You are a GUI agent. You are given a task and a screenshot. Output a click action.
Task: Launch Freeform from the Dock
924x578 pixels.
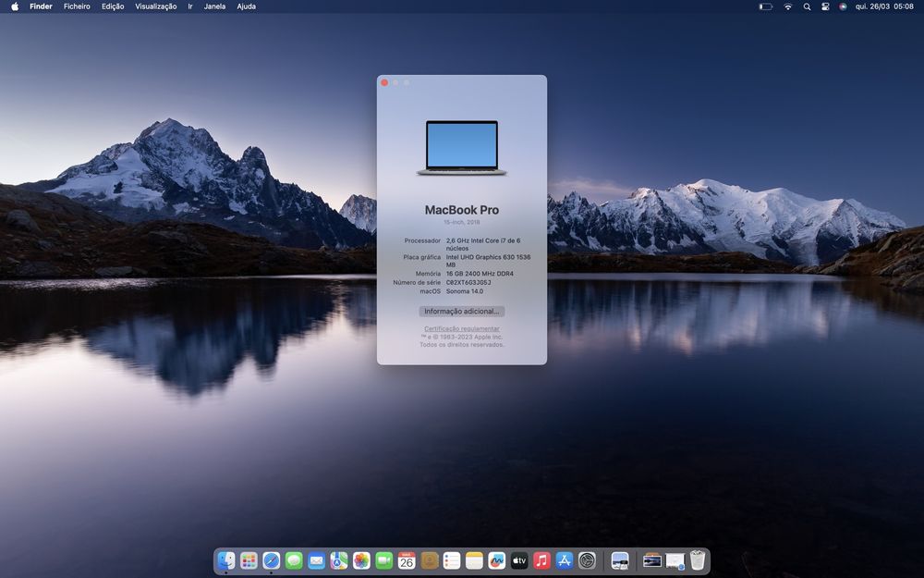click(497, 560)
